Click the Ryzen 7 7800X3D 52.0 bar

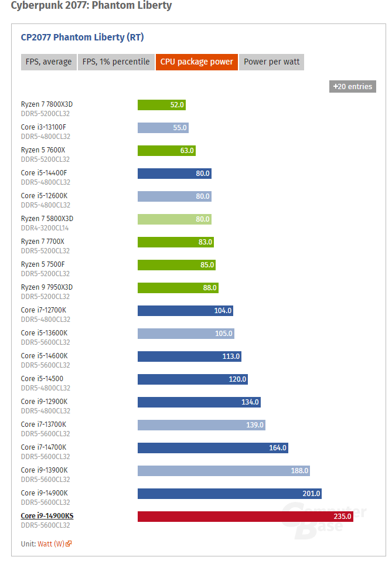click(x=162, y=105)
